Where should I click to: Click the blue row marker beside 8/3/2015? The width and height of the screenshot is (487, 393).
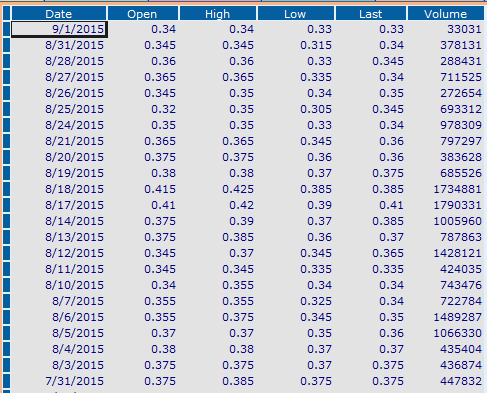(6, 365)
